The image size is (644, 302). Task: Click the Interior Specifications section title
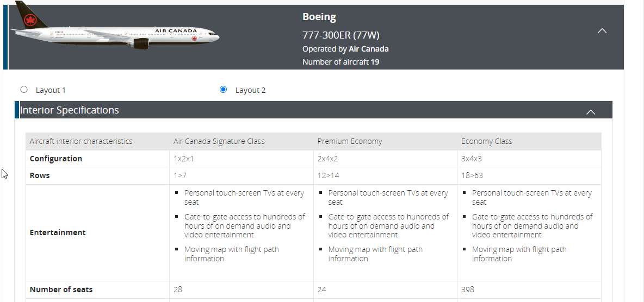(x=70, y=110)
